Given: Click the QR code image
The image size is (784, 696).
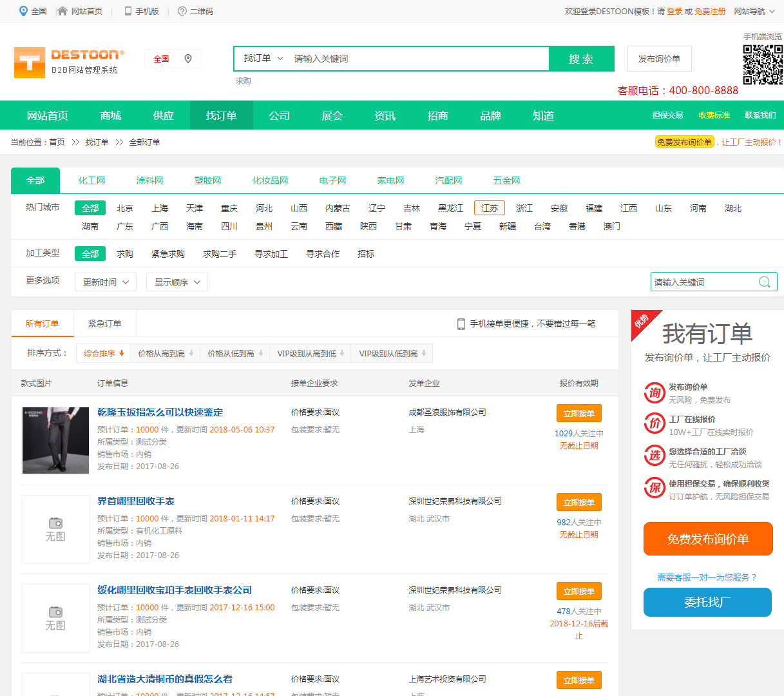Looking at the screenshot, I should tap(763, 64).
